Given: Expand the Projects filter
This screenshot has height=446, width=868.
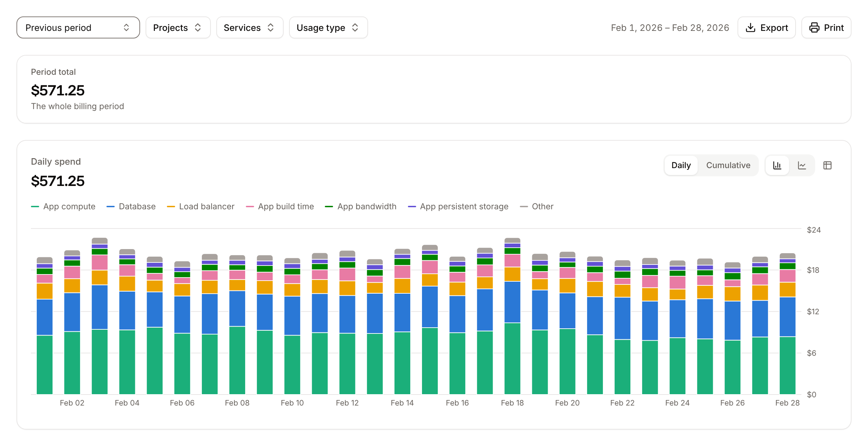Looking at the screenshot, I should click(x=178, y=27).
